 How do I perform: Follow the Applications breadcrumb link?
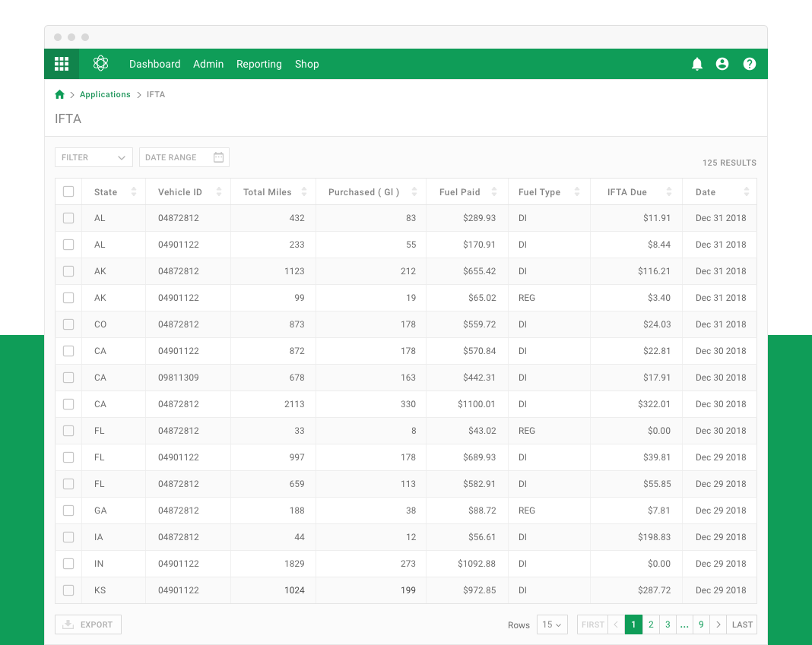pos(105,94)
